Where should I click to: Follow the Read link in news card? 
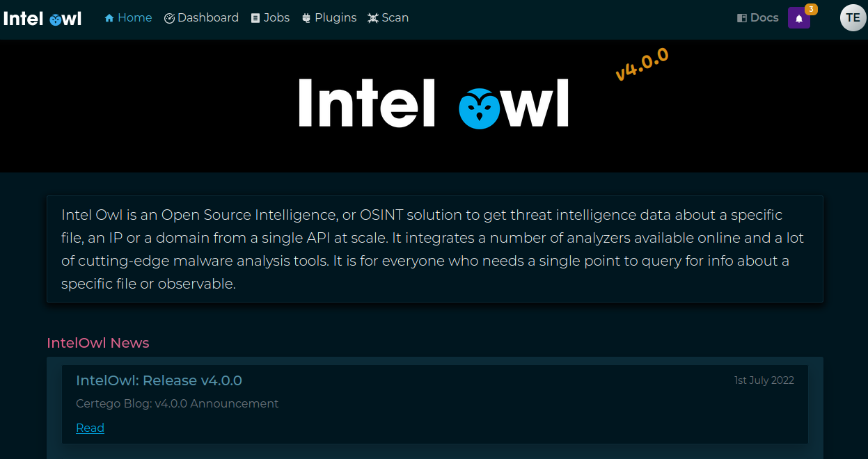[x=90, y=428]
